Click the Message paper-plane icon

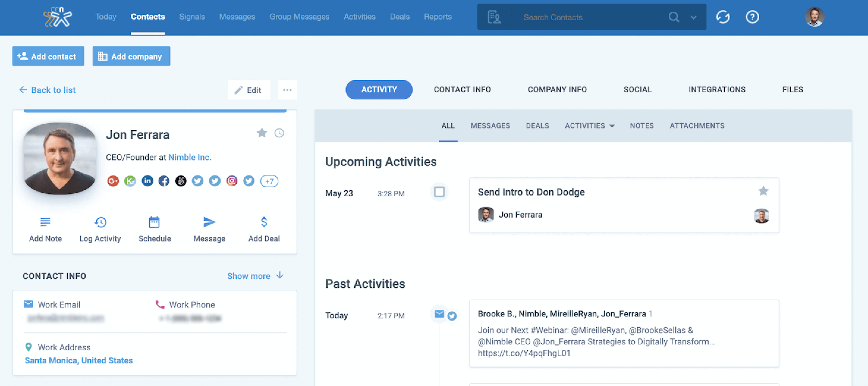point(209,222)
